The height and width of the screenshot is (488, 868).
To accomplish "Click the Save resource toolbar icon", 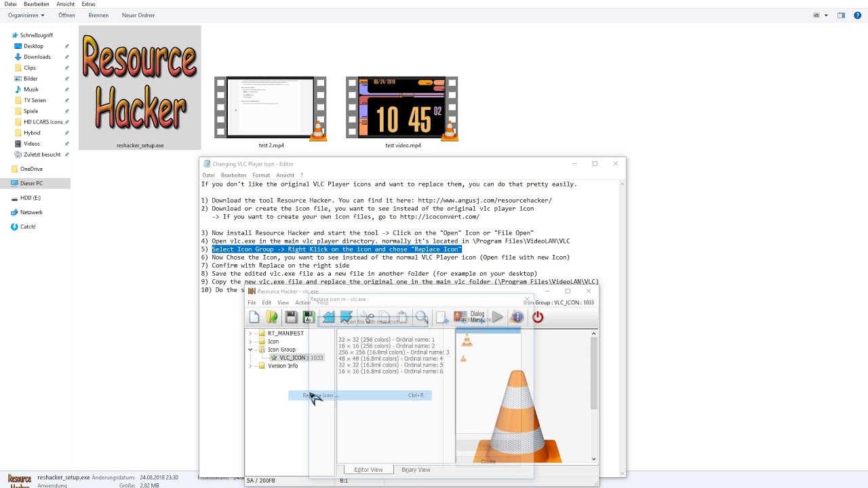I will click(x=290, y=317).
